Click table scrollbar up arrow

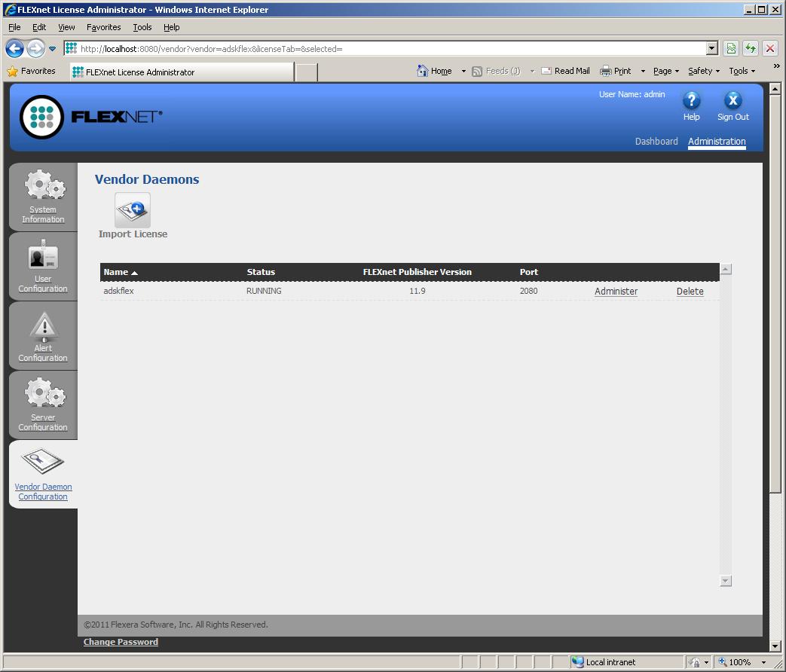(726, 269)
